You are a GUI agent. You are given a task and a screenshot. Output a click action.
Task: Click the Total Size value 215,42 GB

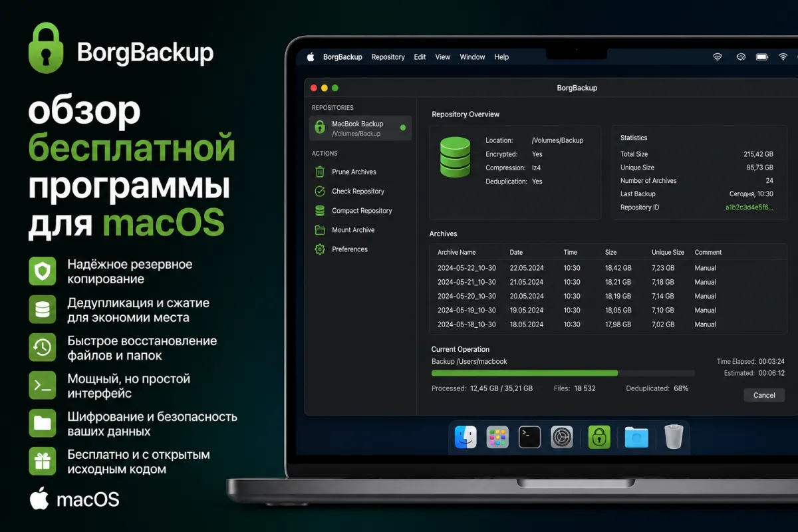[758, 154]
